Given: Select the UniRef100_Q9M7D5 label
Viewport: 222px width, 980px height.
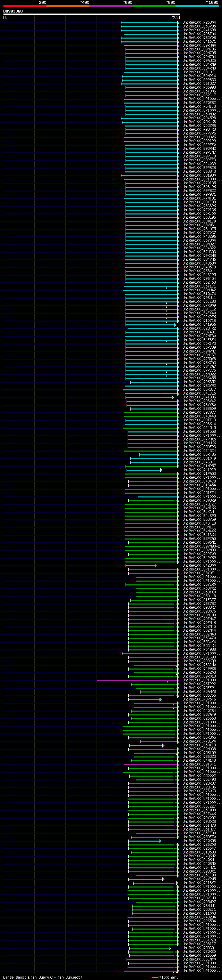Looking at the screenshot, I should point(199,53).
